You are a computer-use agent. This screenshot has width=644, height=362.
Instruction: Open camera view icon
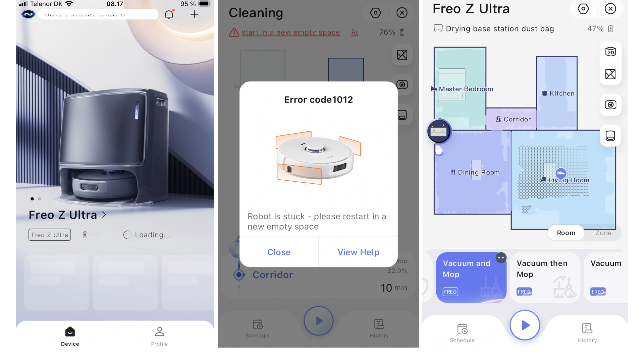pos(611,105)
